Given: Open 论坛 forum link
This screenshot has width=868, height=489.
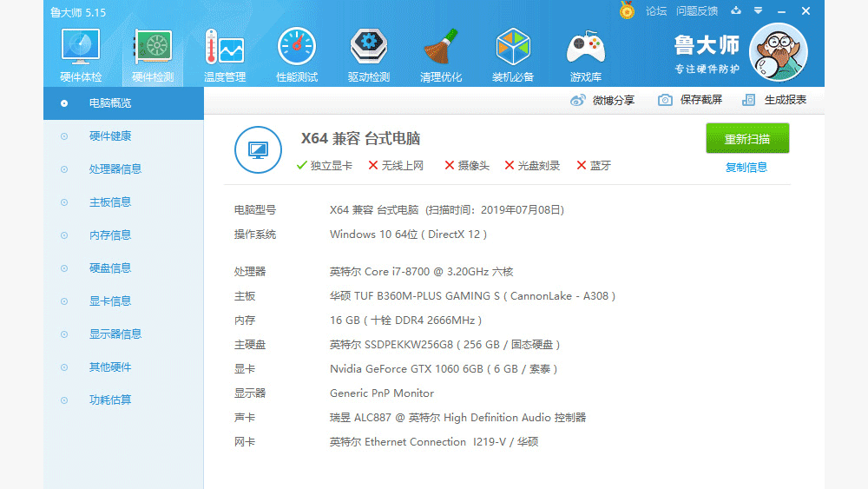Looking at the screenshot, I should [x=656, y=11].
